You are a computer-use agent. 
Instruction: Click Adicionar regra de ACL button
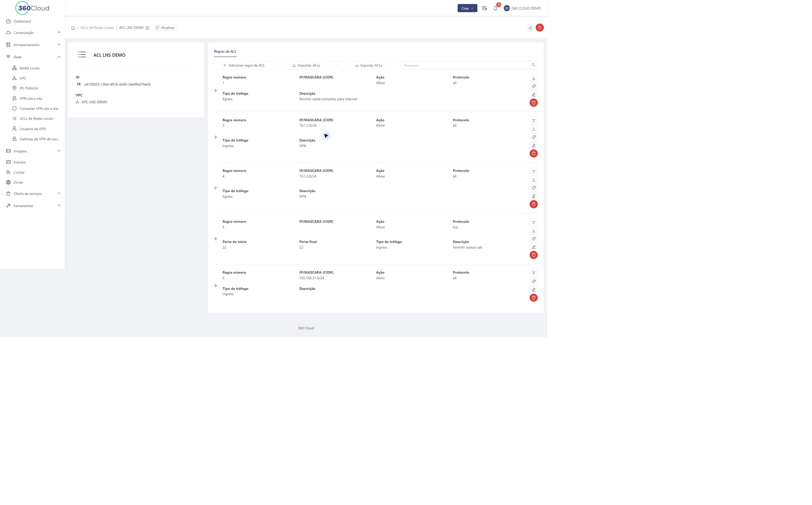pyautogui.click(x=244, y=65)
